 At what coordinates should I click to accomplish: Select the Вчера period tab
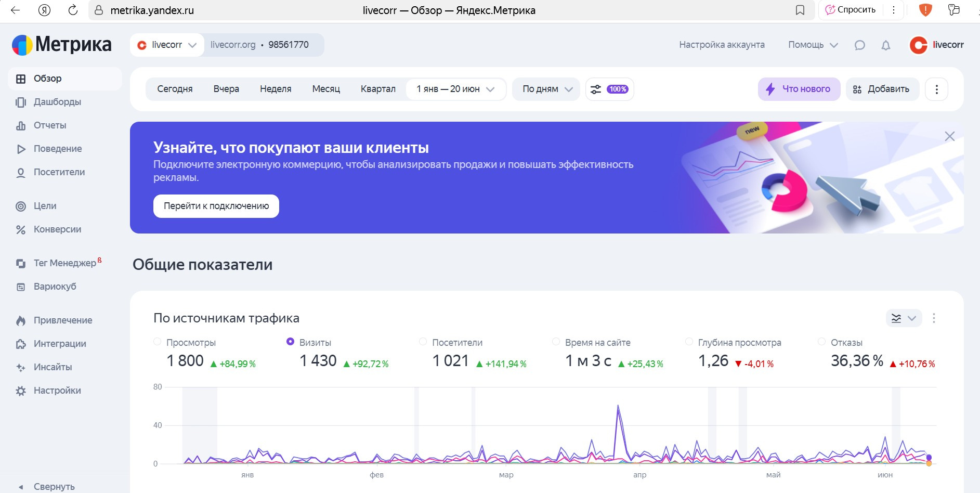(x=226, y=89)
